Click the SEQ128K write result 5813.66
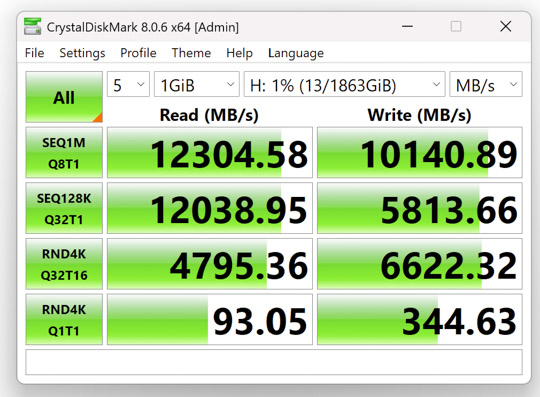540x397 pixels. 419,208
